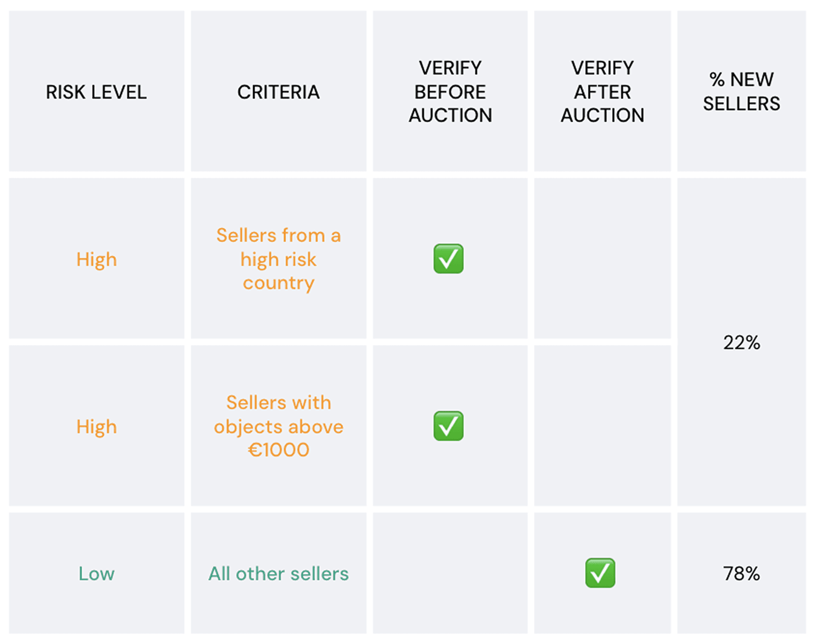817x644 pixels.
Task: Click green checkmark for objects above €1000 row
Action: pyautogui.click(x=448, y=426)
